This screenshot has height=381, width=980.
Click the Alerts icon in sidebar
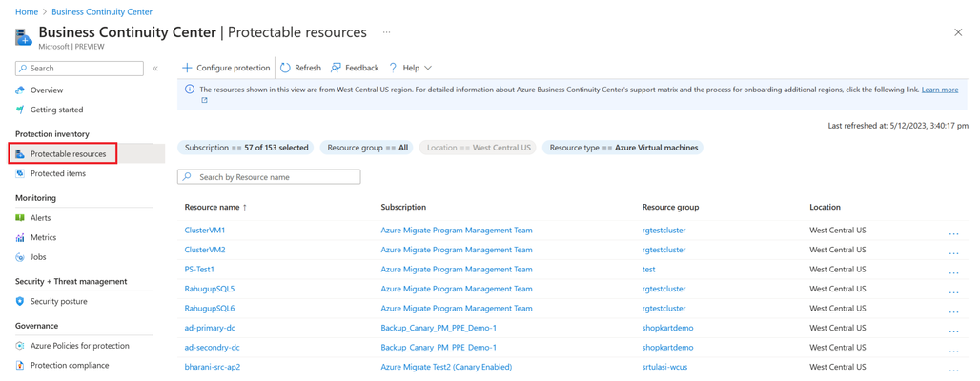tap(20, 218)
